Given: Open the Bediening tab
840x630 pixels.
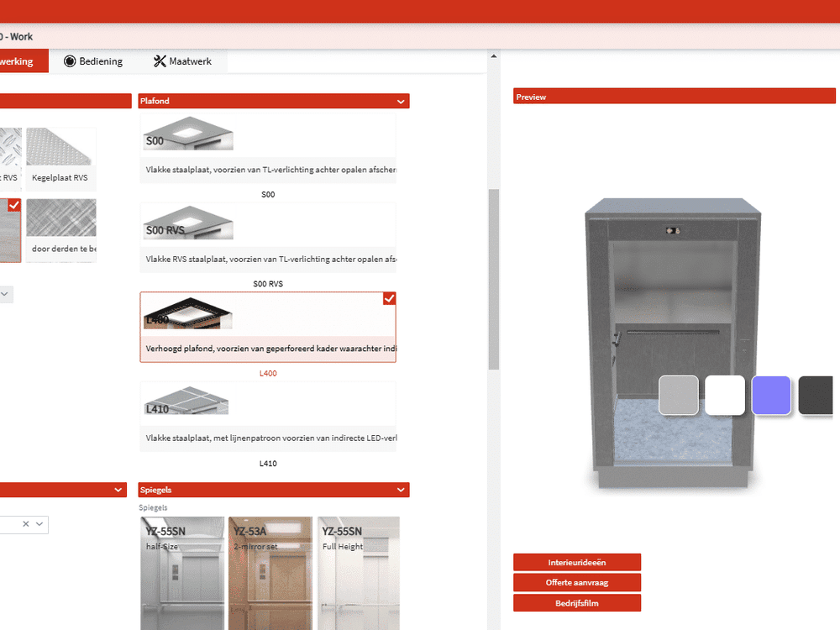Looking at the screenshot, I should point(93,61).
